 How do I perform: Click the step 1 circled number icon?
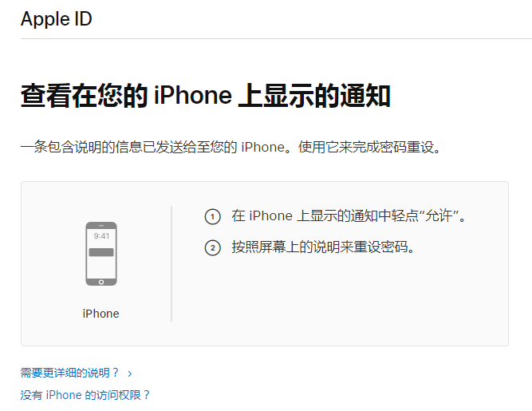tap(213, 216)
